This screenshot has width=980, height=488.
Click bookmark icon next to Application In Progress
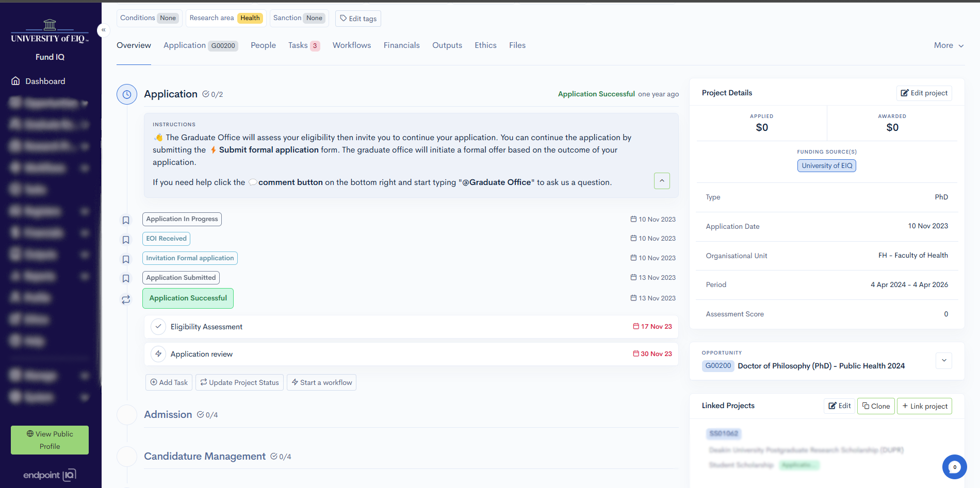pos(126,220)
